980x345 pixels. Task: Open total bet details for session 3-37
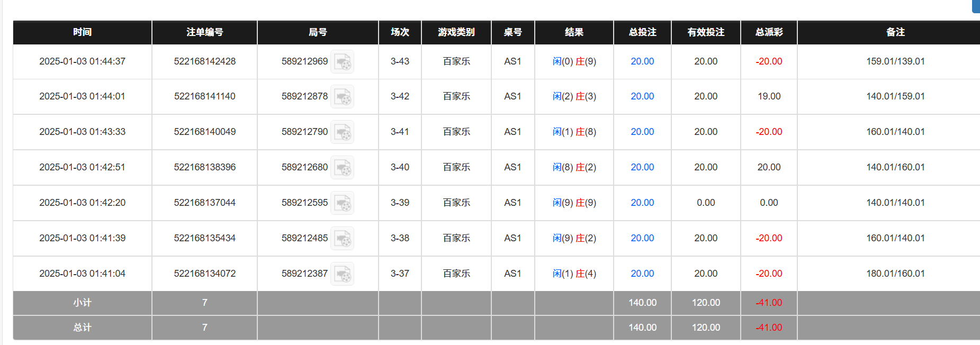click(x=642, y=274)
